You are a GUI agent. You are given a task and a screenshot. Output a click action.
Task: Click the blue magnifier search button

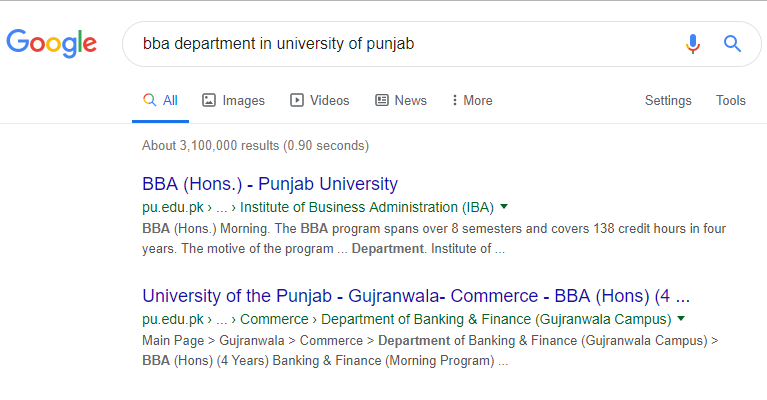[732, 44]
